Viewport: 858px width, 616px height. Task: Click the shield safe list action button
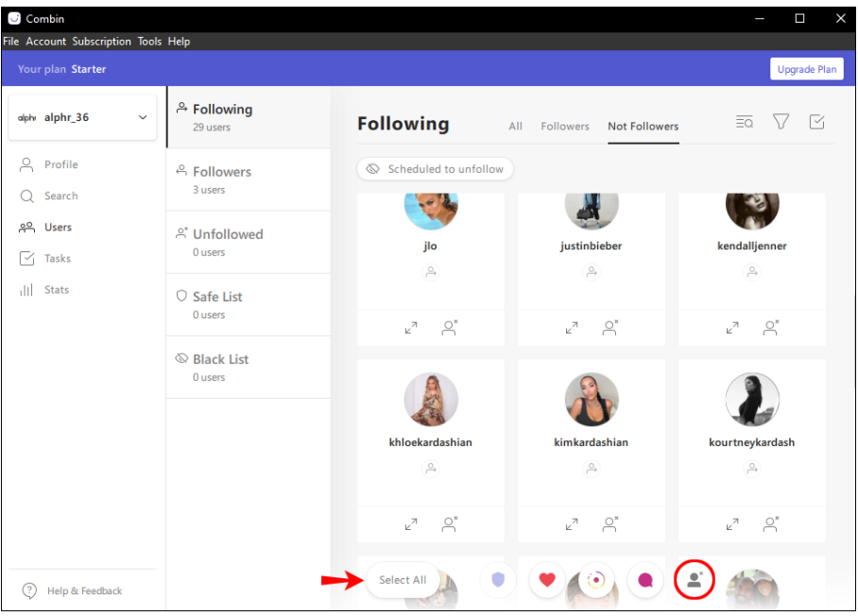coord(498,579)
